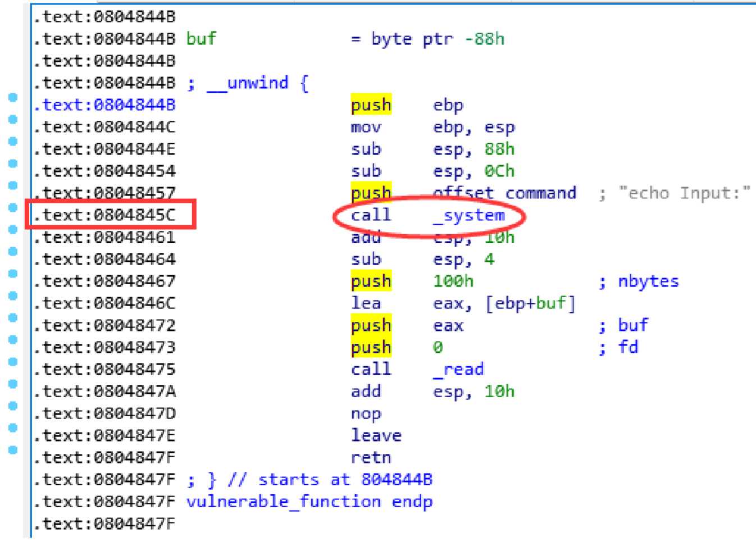Select address .text:08048472
This screenshot has height=546, width=756.
104,325
